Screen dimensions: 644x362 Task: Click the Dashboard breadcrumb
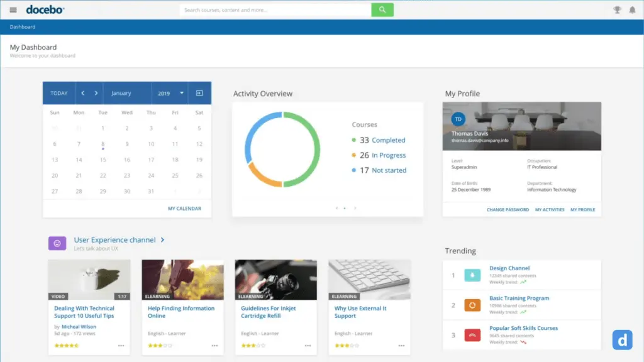pyautogui.click(x=23, y=26)
